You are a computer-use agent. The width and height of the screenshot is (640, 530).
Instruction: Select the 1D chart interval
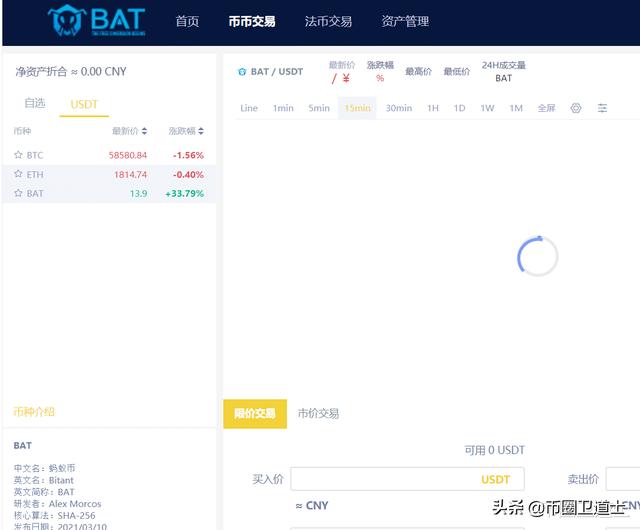[x=459, y=108]
